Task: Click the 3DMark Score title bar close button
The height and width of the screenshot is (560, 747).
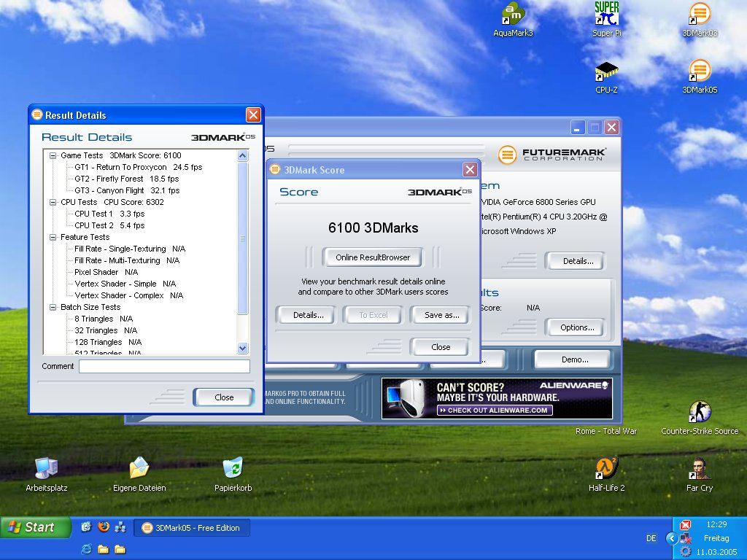Action: pos(470,169)
